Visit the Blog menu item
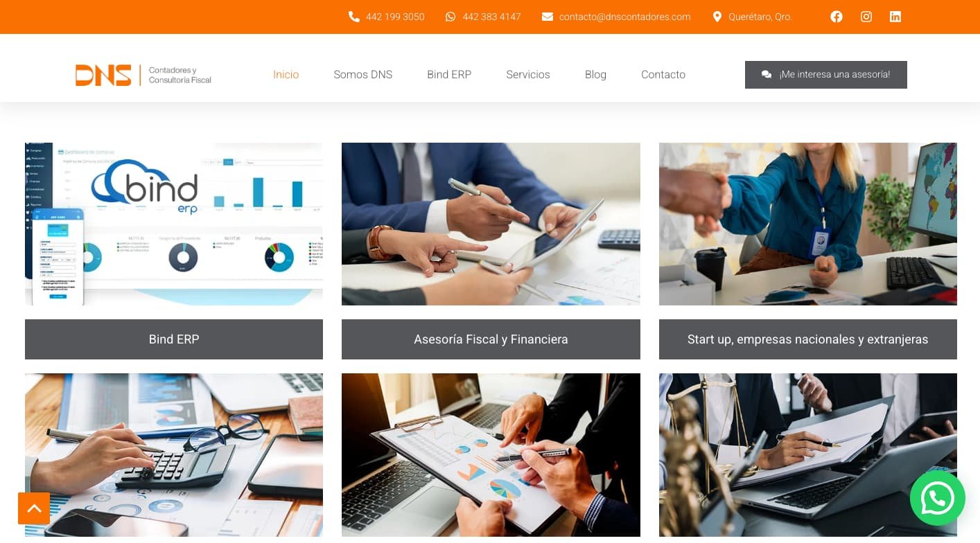980x543 pixels. tap(595, 74)
